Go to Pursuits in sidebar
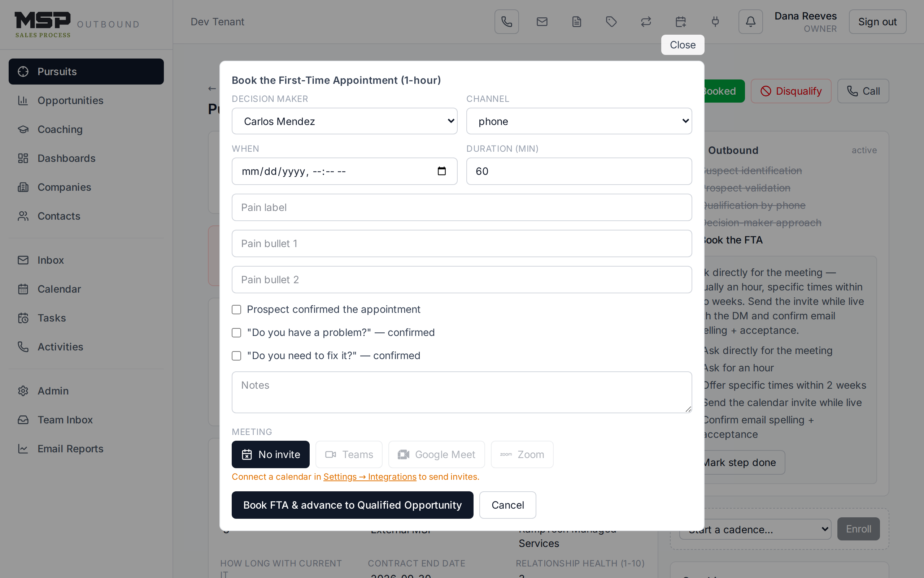The height and width of the screenshot is (578, 924). (x=86, y=72)
